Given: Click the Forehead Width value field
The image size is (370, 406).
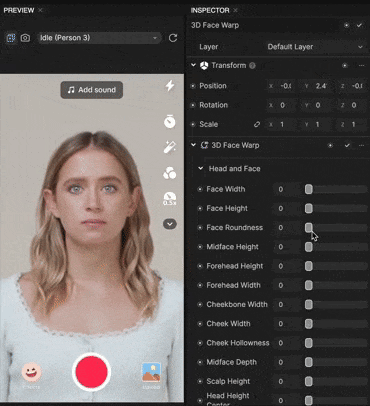Looking at the screenshot, I should 287,285.
